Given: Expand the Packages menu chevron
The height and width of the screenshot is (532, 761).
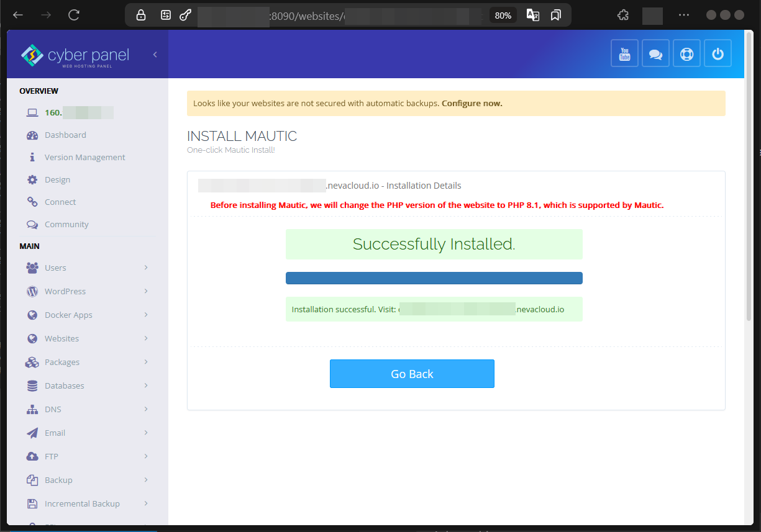Looking at the screenshot, I should coord(146,362).
